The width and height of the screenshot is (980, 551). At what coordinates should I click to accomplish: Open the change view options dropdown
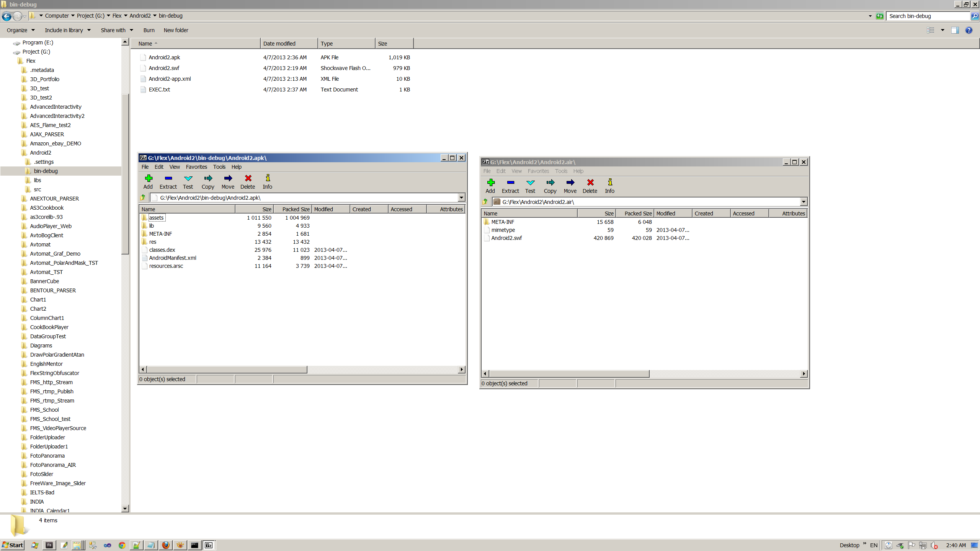point(942,30)
